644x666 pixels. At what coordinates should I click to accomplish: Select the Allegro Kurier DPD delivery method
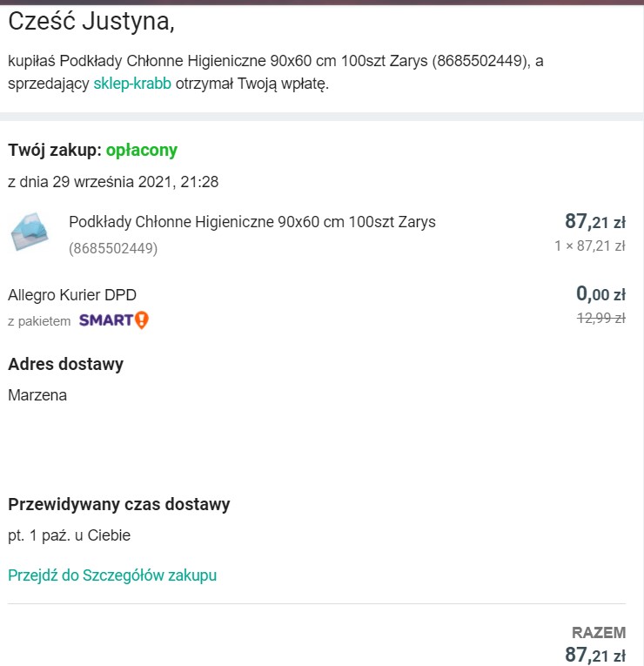click(72, 294)
